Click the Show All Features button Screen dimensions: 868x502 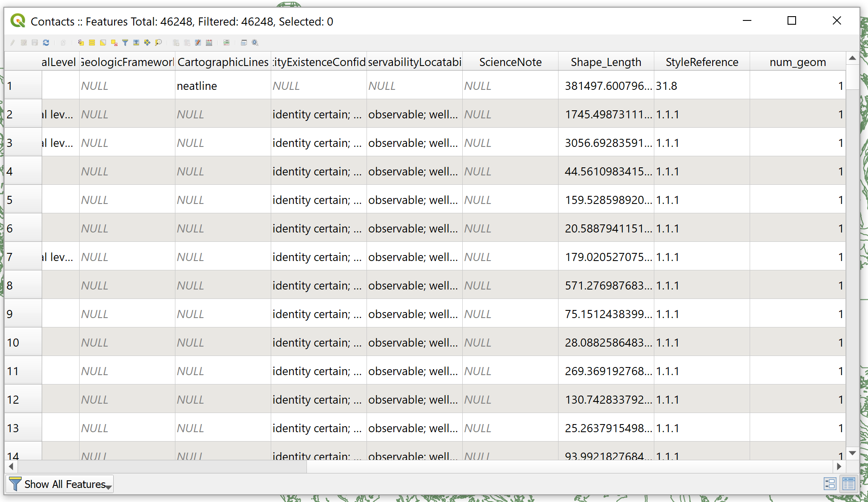[60, 484]
